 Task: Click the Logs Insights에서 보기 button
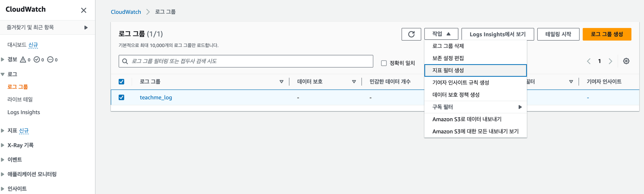(498, 34)
